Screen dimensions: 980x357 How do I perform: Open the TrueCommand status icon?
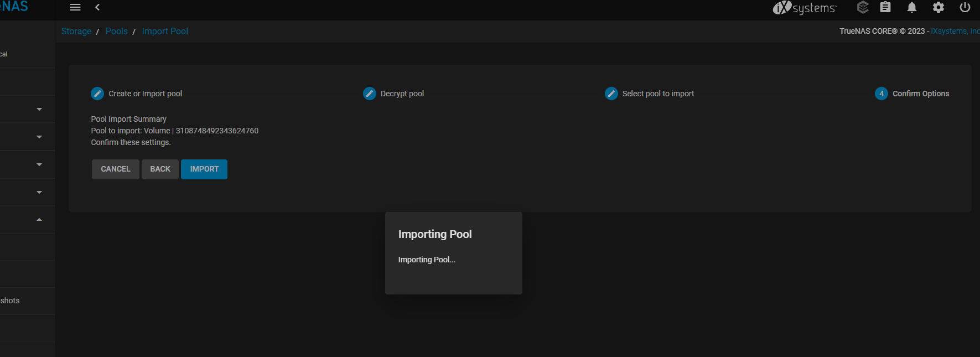pyautogui.click(x=862, y=7)
